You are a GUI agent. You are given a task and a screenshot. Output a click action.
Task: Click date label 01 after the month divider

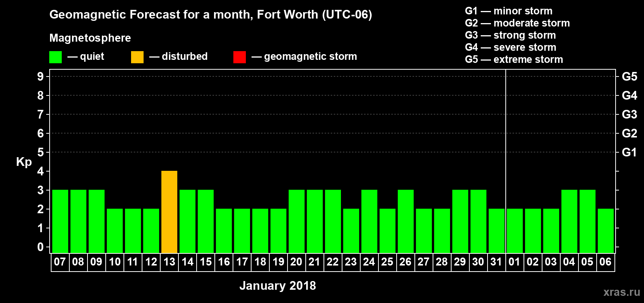[514, 262]
